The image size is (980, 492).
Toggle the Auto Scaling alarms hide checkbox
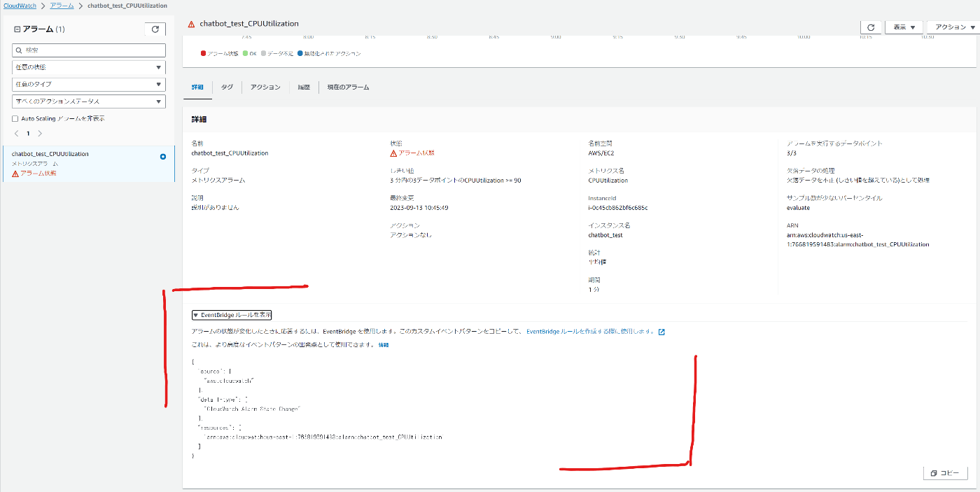(15, 119)
